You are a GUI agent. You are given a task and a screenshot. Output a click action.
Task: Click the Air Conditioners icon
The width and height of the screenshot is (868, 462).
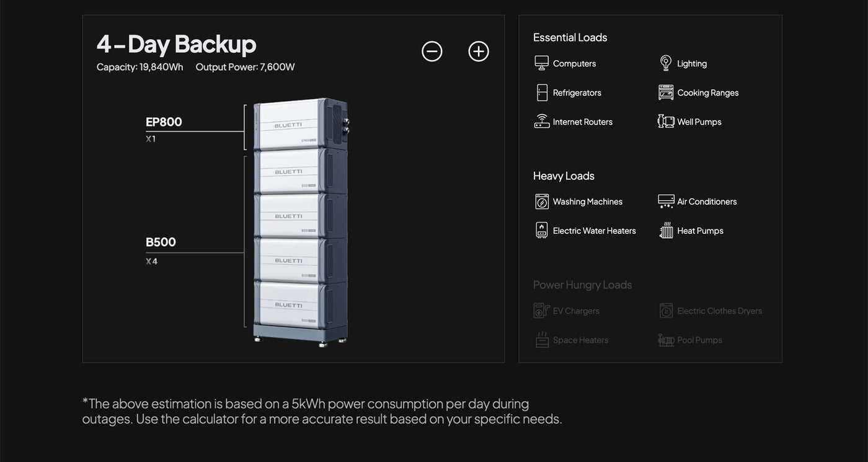coord(666,202)
